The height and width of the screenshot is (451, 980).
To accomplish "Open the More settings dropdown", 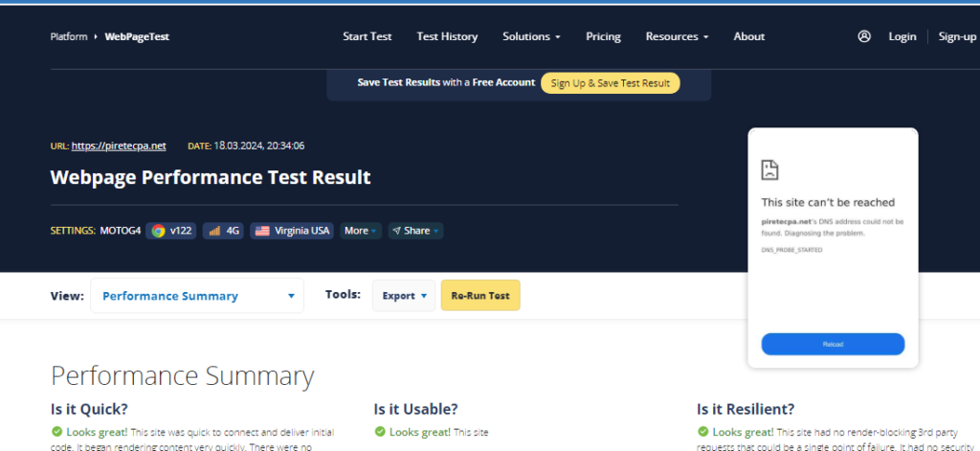I will 361,231.
